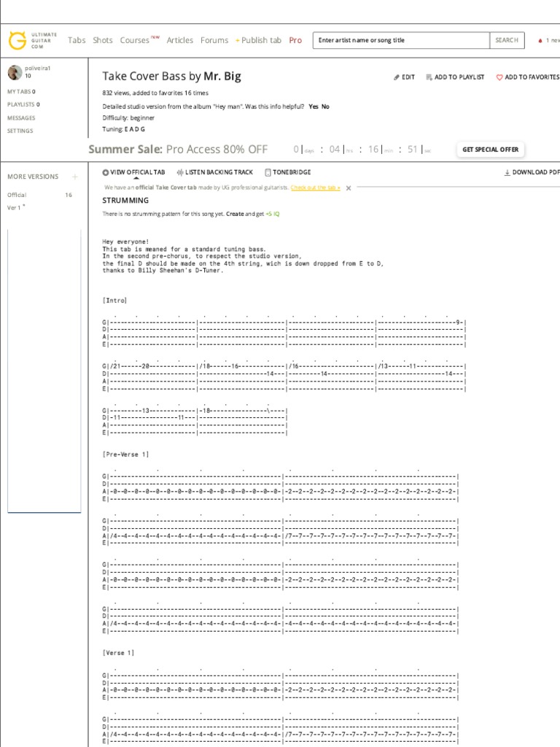The image size is (560, 747).
Task: Open the notifications bell icon
Action: click(540, 41)
